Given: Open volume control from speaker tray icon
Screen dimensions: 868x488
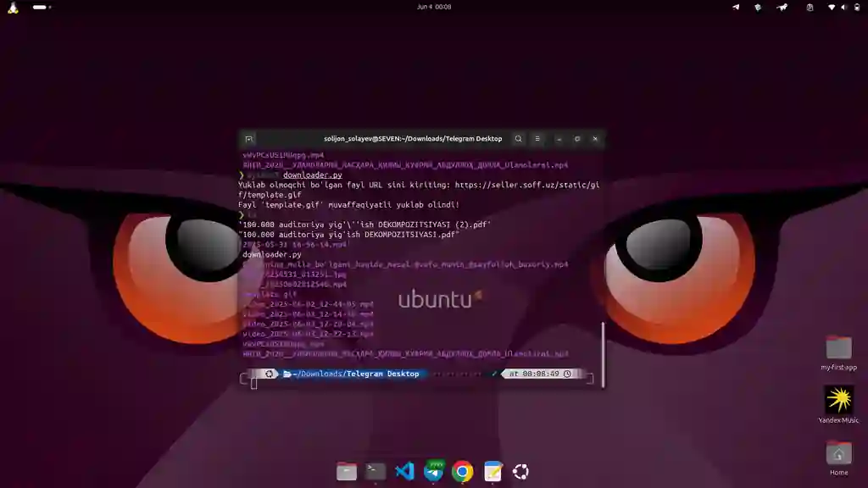Looking at the screenshot, I should click(843, 7).
